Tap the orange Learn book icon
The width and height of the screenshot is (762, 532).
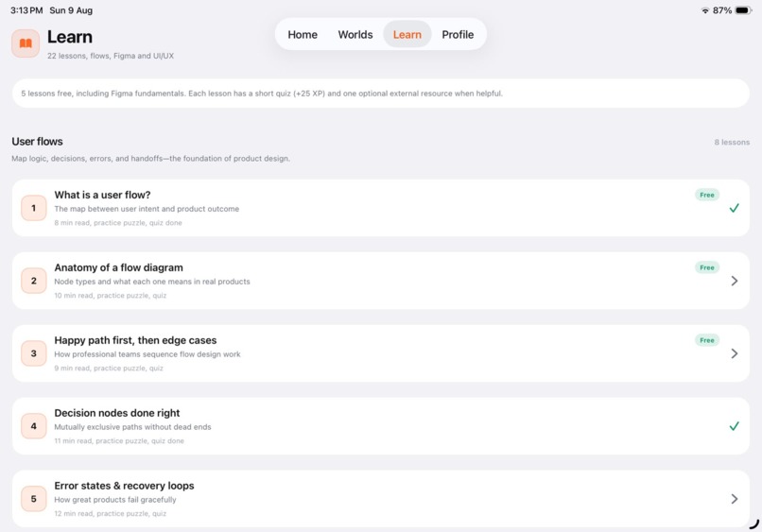click(x=26, y=43)
